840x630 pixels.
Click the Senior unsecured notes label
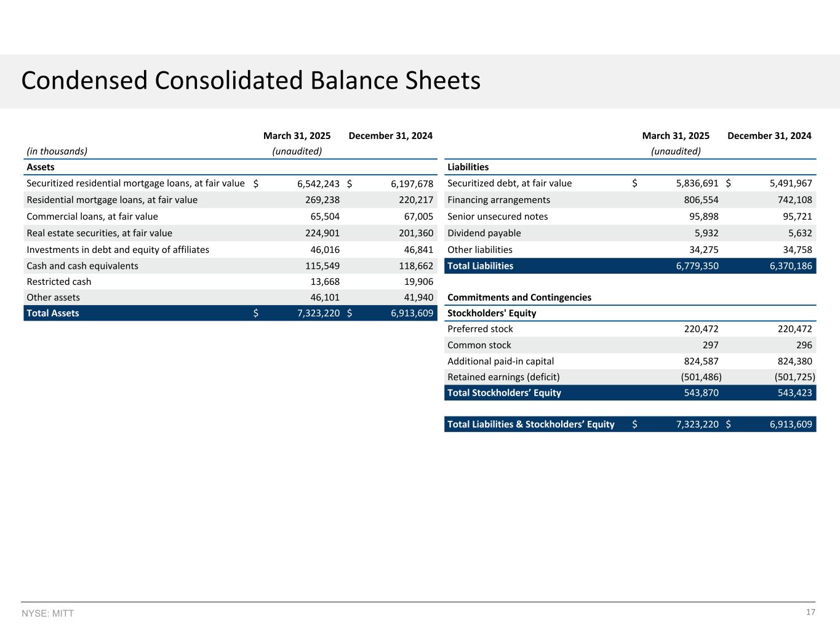point(497,217)
